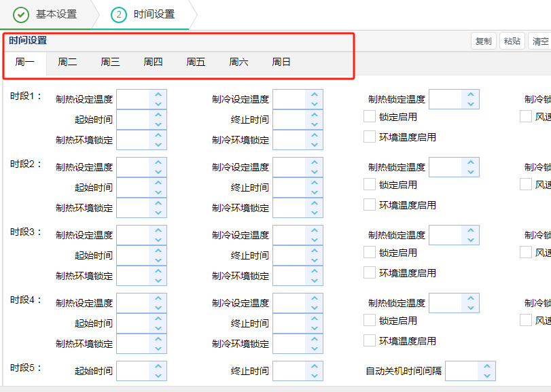Viewport: 551px width, 392px height.
Task: Click the 复制 button
Action: 484,41
